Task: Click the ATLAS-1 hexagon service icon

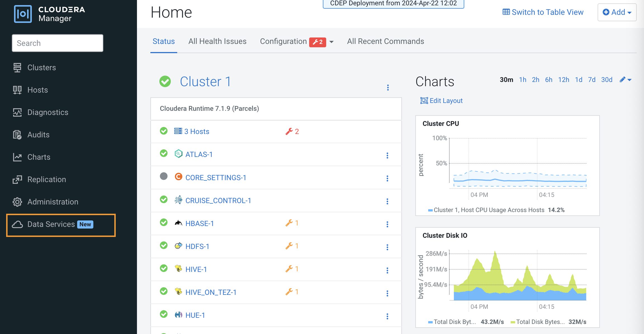Action: tap(178, 154)
